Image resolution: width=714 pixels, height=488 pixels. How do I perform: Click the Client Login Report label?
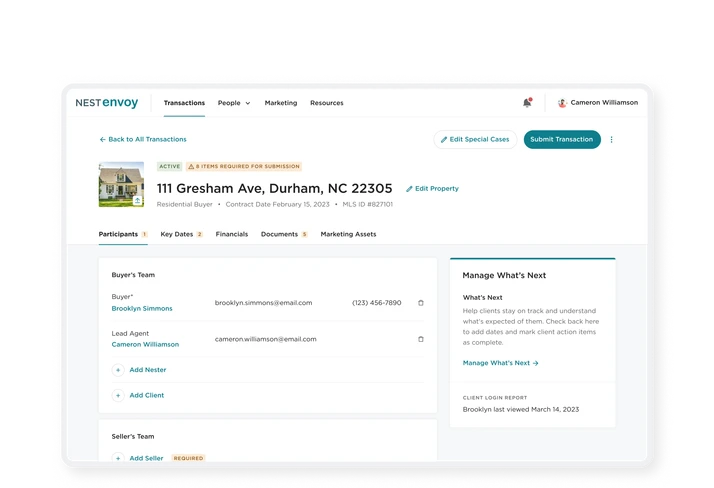click(495, 397)
